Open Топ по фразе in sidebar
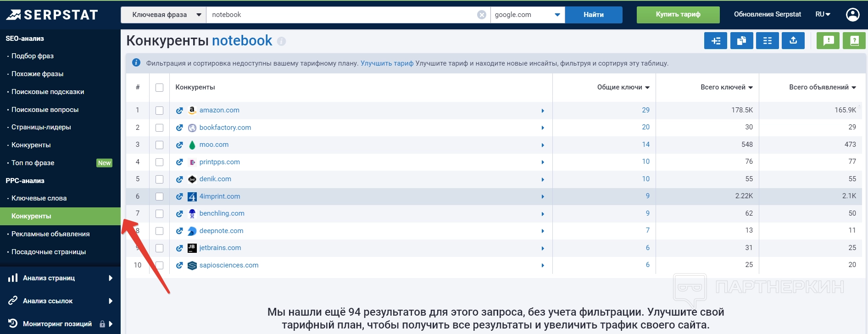868x334 pixels. point(33,163)
